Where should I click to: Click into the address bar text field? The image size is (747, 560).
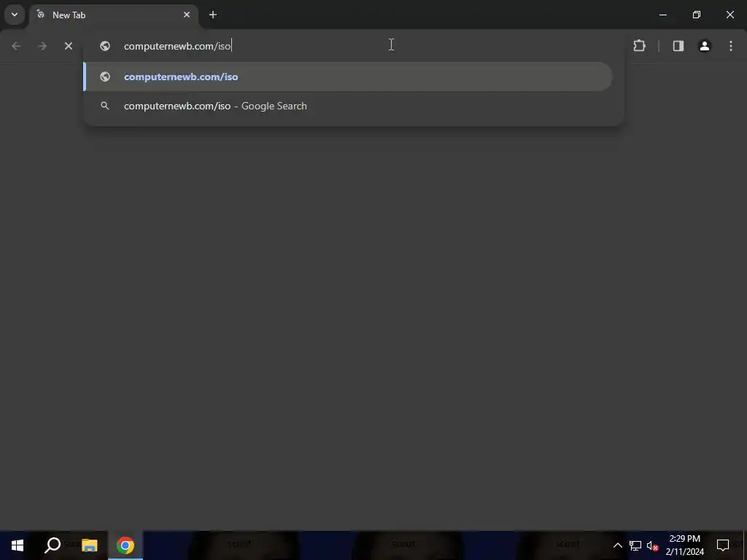coord(352,46)
